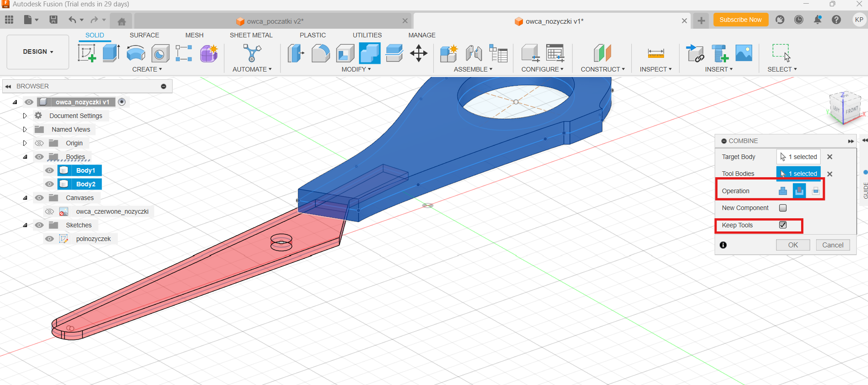The image size is (868, 385).
Task: Select the Create Sketch tool
Action: coord(87,53)
